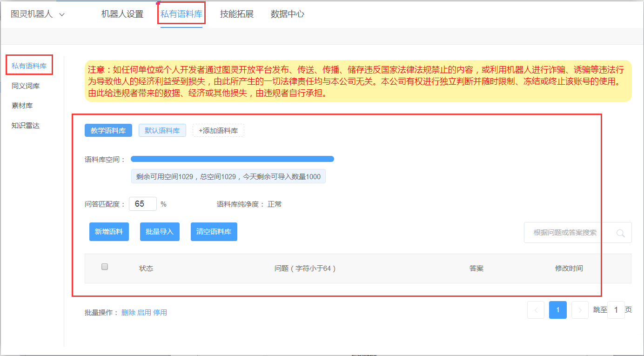Click the 删除 batch operation link
The image size is (644, 356).
tap(128, 313)
